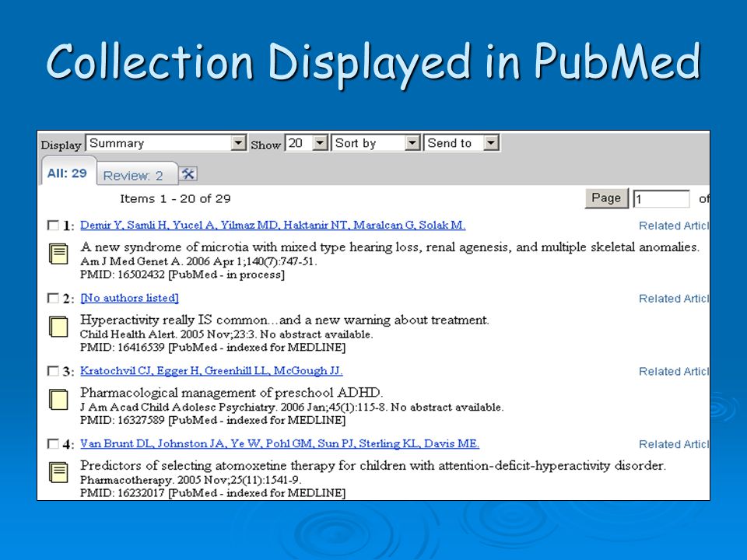Click journal line Child Health Alert. 2005 Nov
747x560 pixels.
click(226, 334)
